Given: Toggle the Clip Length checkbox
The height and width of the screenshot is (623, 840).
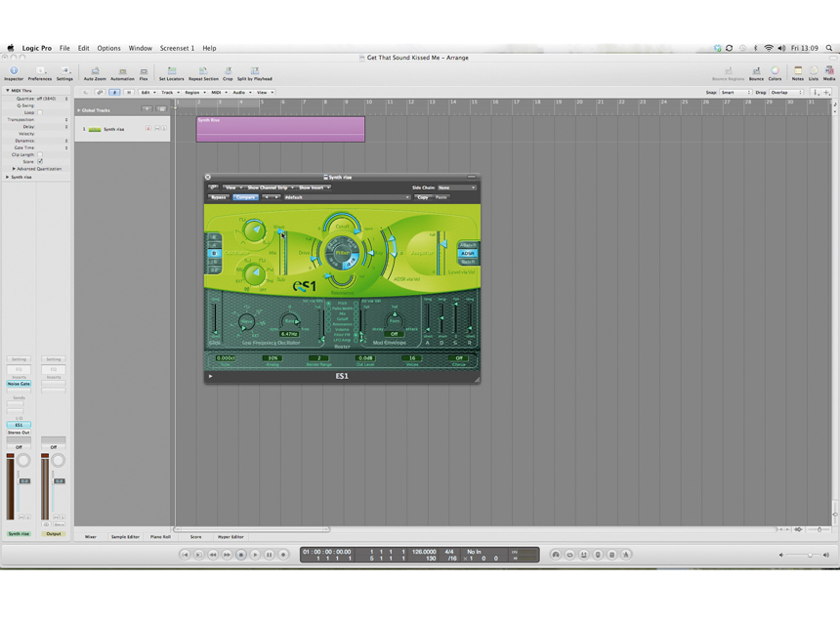Looking at the screenshot, I should click(40, 154).
